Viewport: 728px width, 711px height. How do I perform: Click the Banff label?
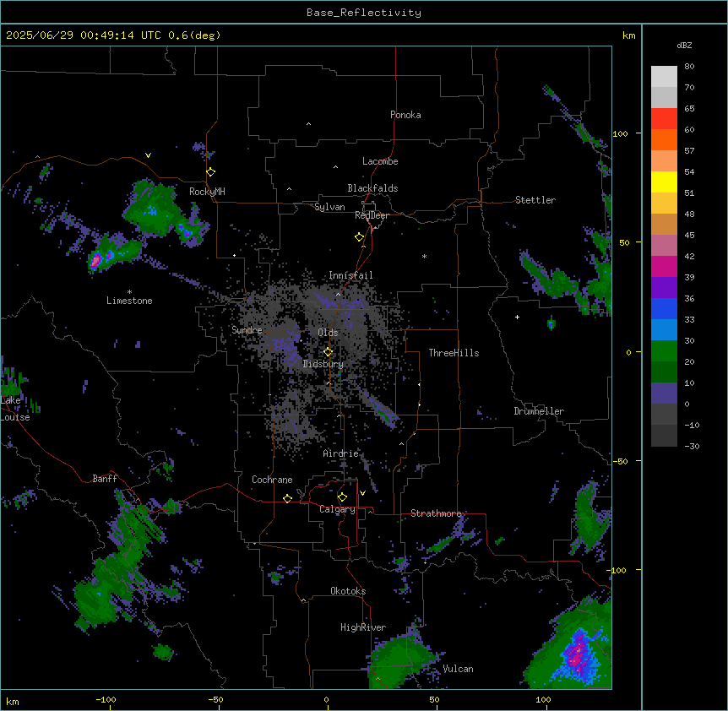105,479
